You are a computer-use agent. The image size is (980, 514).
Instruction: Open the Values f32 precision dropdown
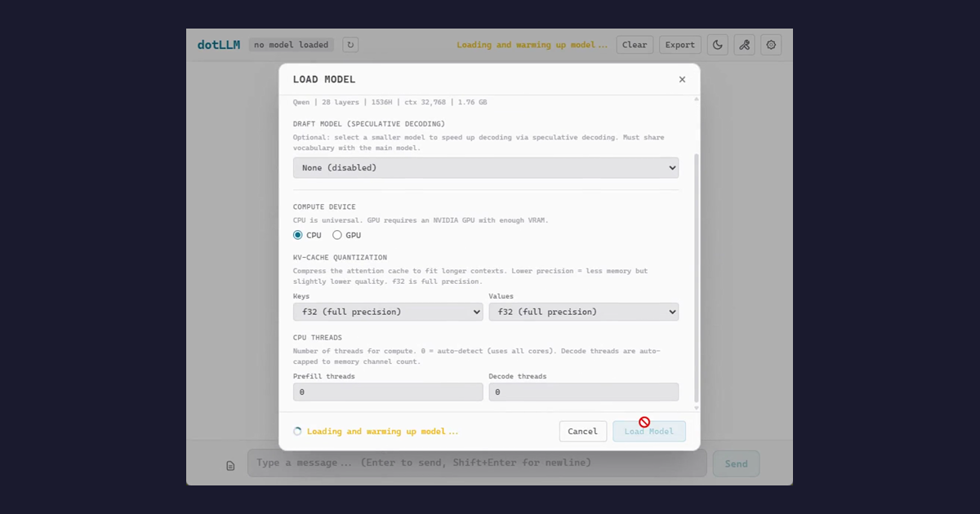tap(583, 312)
